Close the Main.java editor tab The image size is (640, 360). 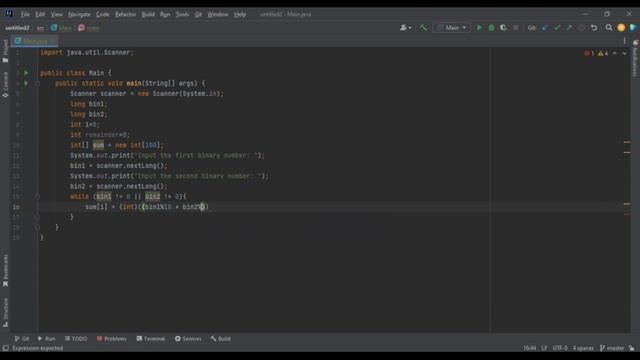pos(53,41)
